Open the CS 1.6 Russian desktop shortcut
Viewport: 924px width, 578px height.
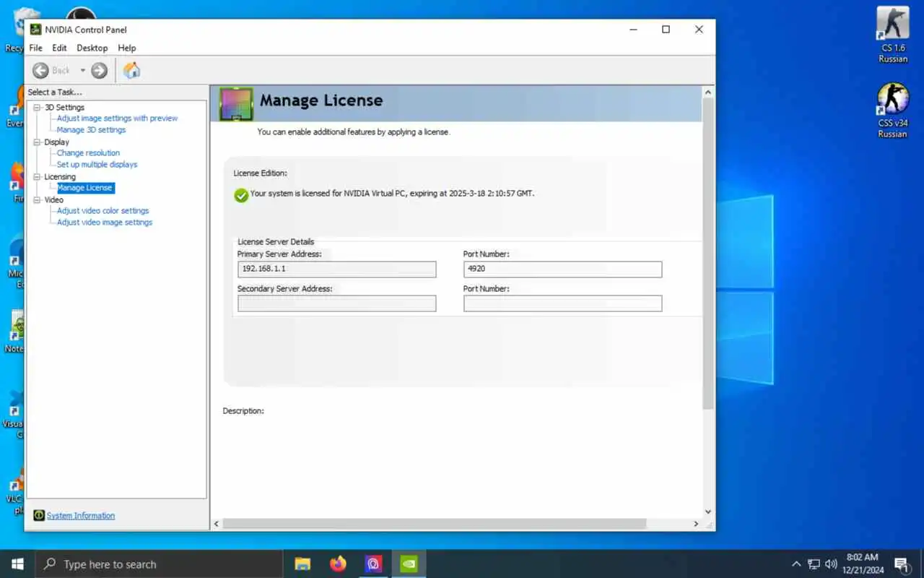click(893, 35)
